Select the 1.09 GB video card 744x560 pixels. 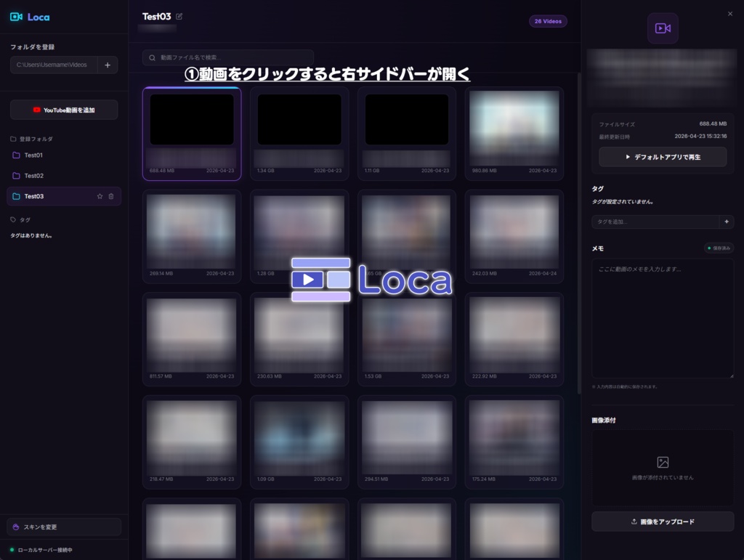click(x=299, y=442)
